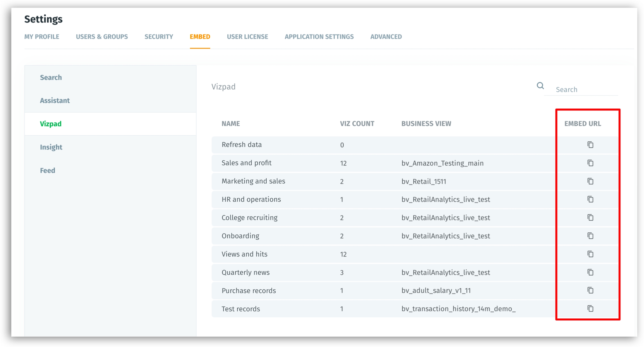
Task: Click the magnifying glass search icon
Action: pyautogui.click(x=540, y=86)
